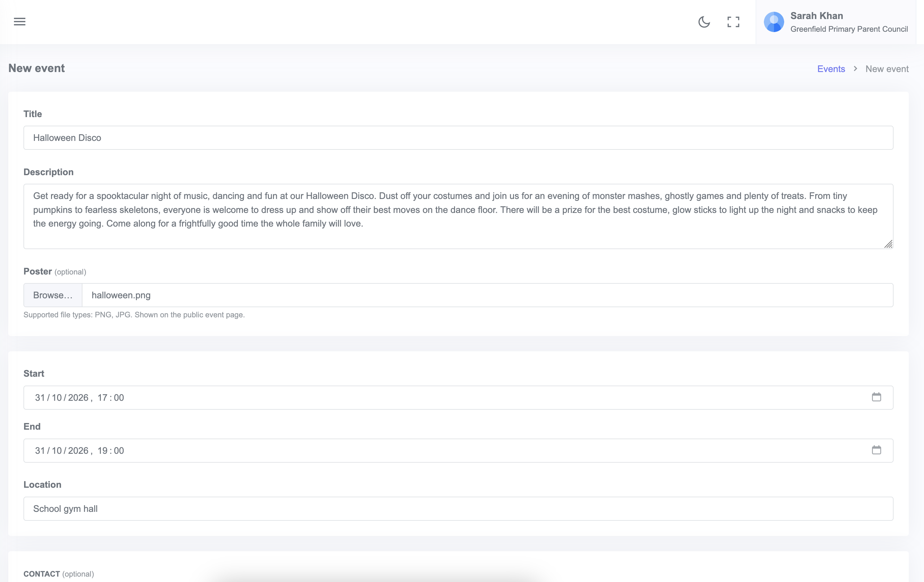Select the End hour value 19
The width and height of the screenshot is (924, 582).
pos(102,451)
